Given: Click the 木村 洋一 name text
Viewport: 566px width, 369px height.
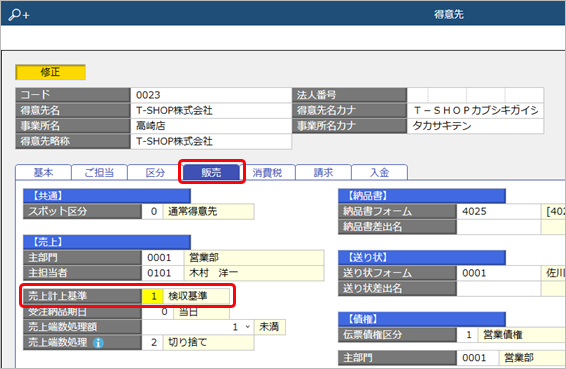Looking at the screenshot, I should point(213,273).
